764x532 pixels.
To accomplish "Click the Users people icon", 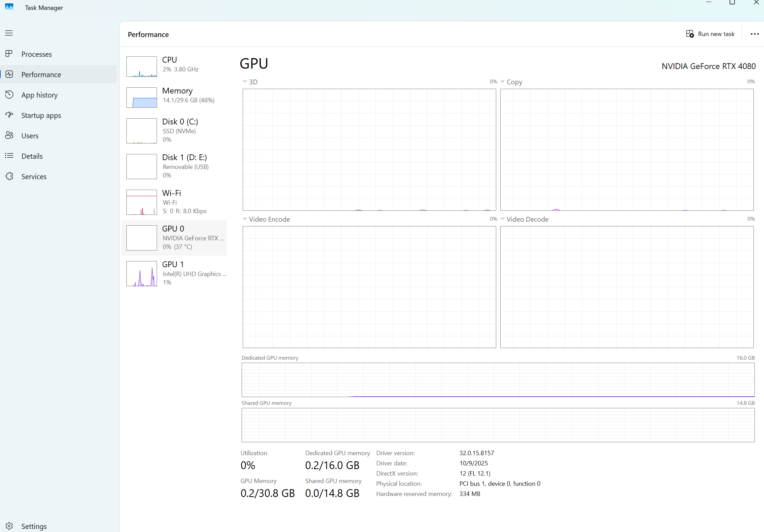I will tap(9, 135).
